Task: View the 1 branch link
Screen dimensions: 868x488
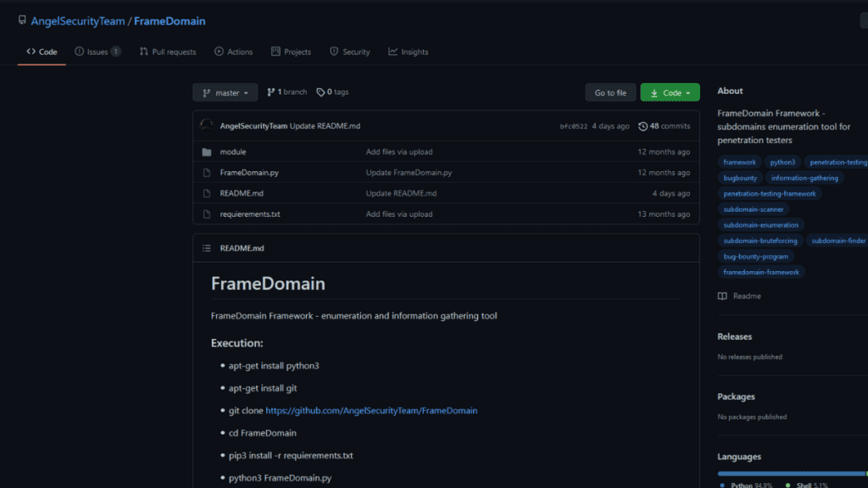Action: coord(287,91)
